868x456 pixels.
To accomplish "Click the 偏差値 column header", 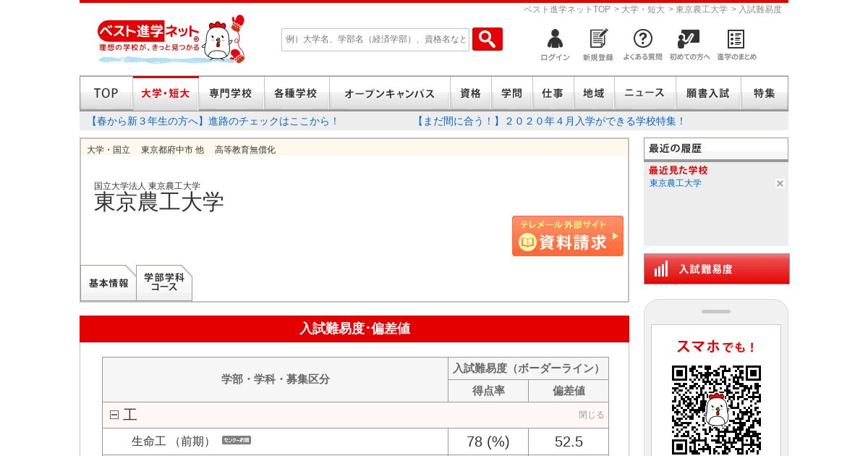I will (569, 391).
